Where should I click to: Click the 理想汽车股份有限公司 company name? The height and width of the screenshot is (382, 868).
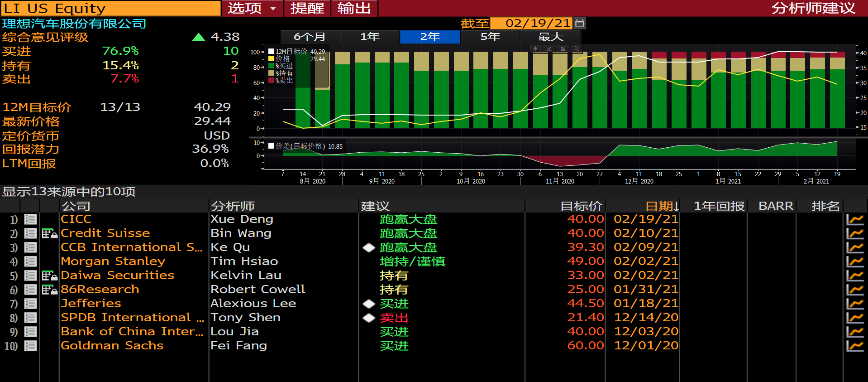pyautogui.click(x=74, y=24)
